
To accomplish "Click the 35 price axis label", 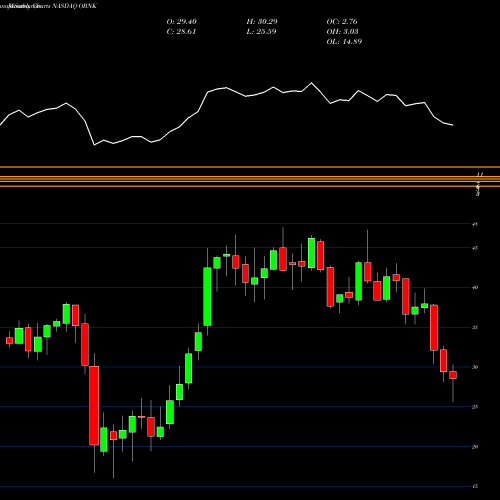I will (475, 328).
